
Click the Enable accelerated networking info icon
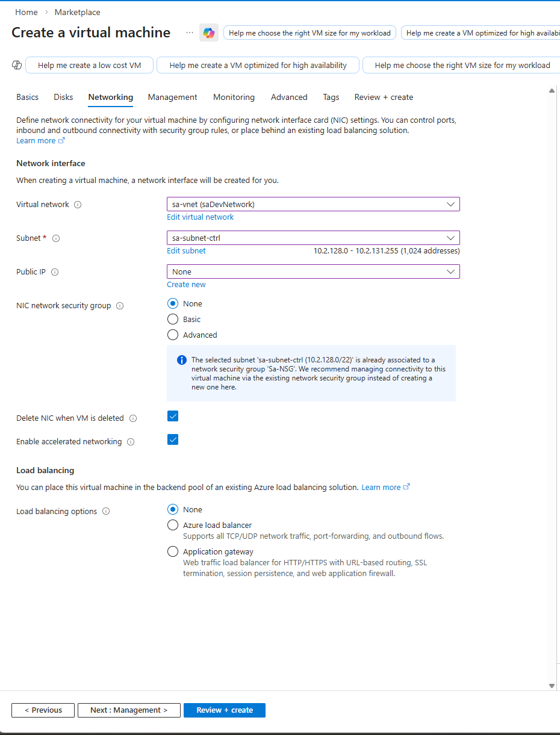(x=131, y=442)
